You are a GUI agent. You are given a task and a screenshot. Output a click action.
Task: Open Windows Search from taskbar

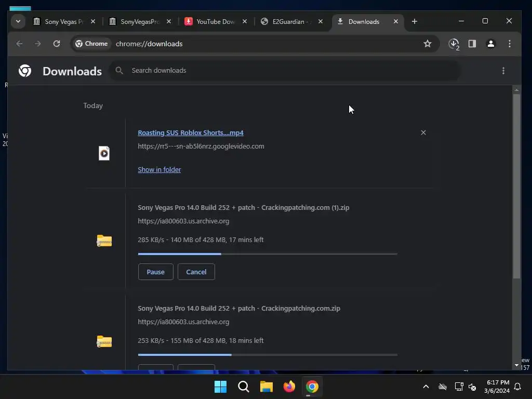(x=243, y=387)
